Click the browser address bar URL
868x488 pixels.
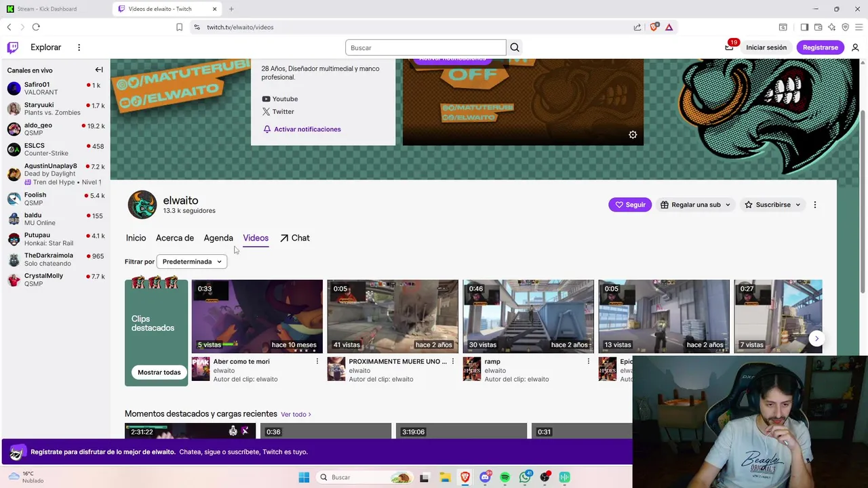pyautogui.click(x=240, y=27)
